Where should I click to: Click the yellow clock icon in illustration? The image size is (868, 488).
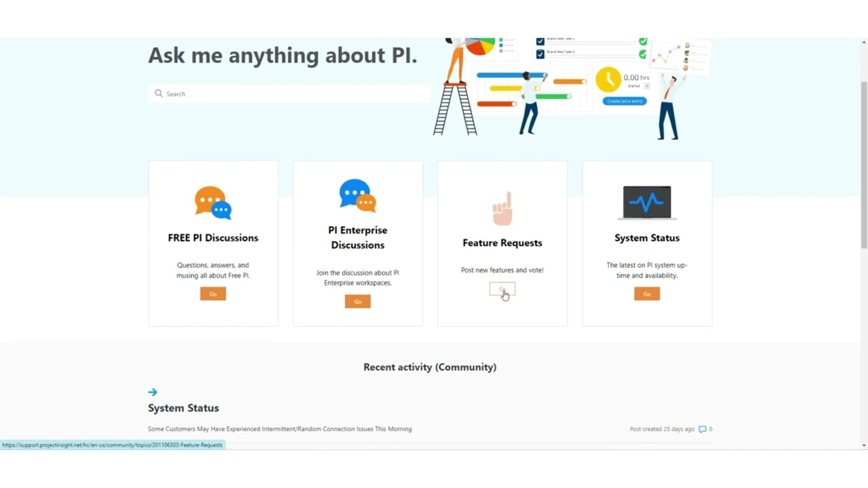click(x=608, y=79)
